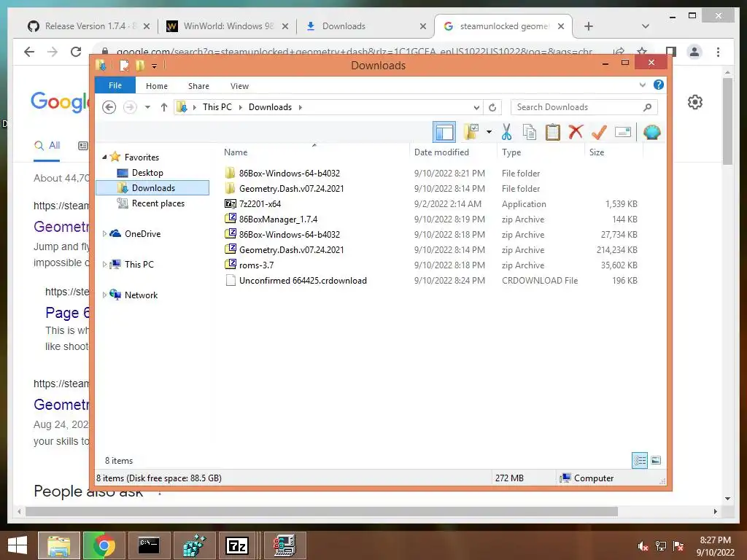The width and height of the screenshot is (747, 560).
Task: Switch to Downloads Chrome tab
Action: (365, 26)
